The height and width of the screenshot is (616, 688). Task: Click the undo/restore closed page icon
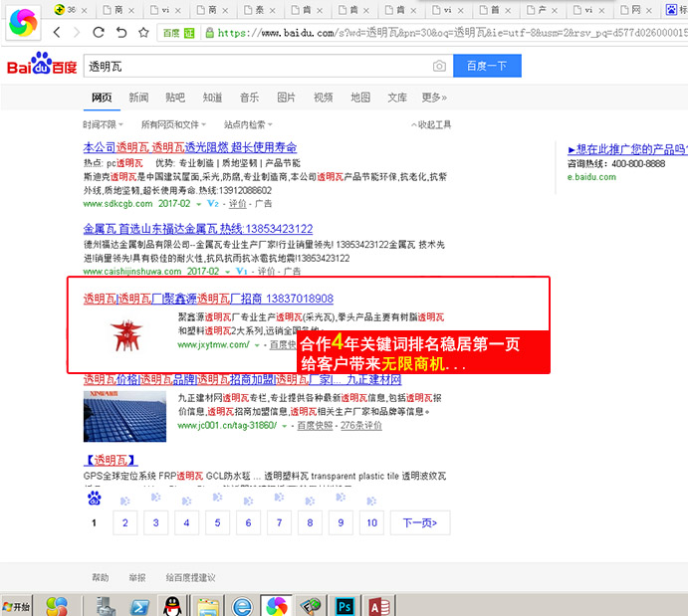click(121, 32)
